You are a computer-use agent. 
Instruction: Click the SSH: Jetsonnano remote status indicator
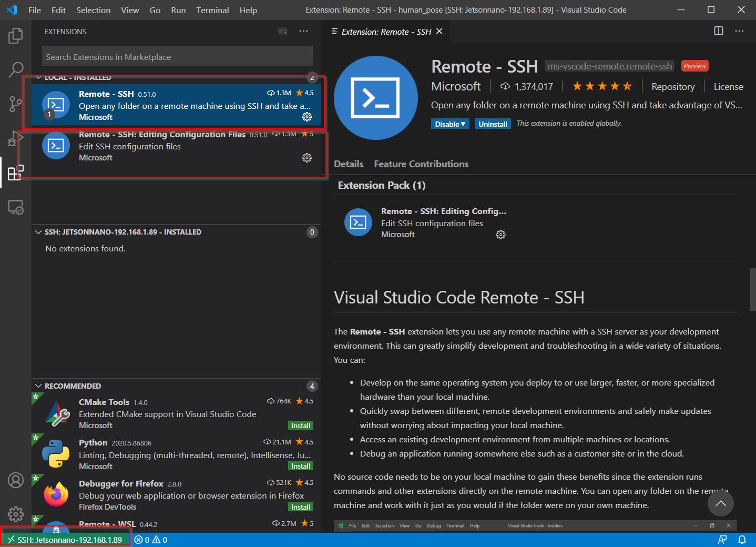(x=65, y=540)
